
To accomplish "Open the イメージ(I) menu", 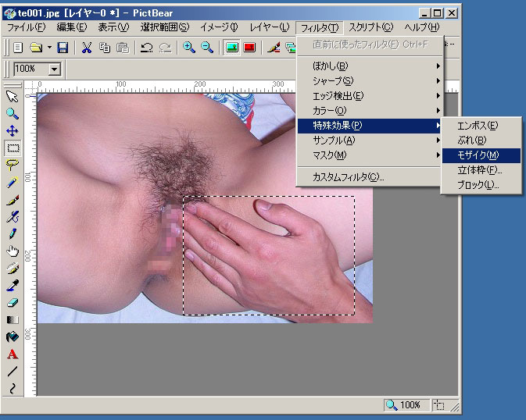I will (219, 27).
